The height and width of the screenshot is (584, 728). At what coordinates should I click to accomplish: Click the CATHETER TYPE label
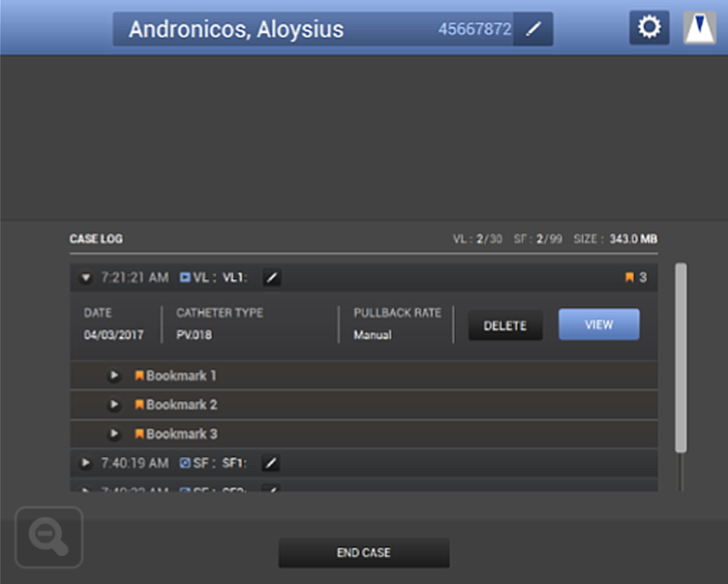coord(220,313)
